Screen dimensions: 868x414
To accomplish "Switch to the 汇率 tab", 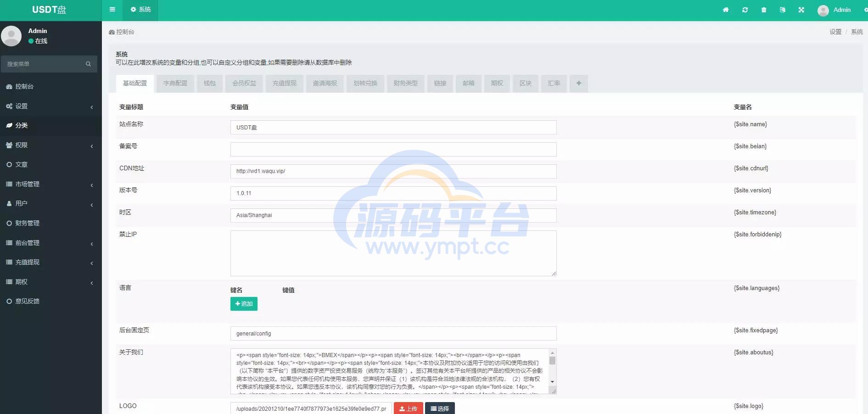I will click(x=554, y=84).
